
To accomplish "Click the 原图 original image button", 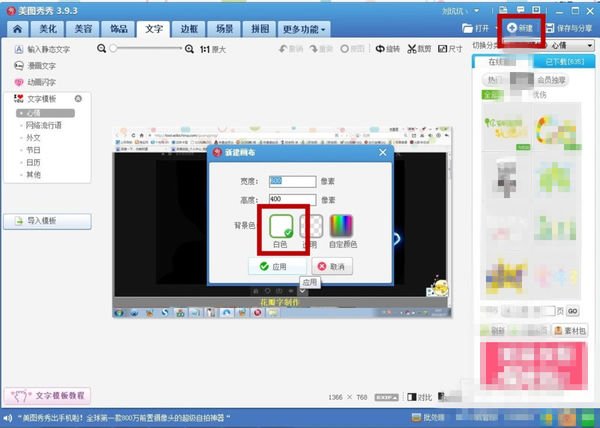I will click(x=352, y=49).
